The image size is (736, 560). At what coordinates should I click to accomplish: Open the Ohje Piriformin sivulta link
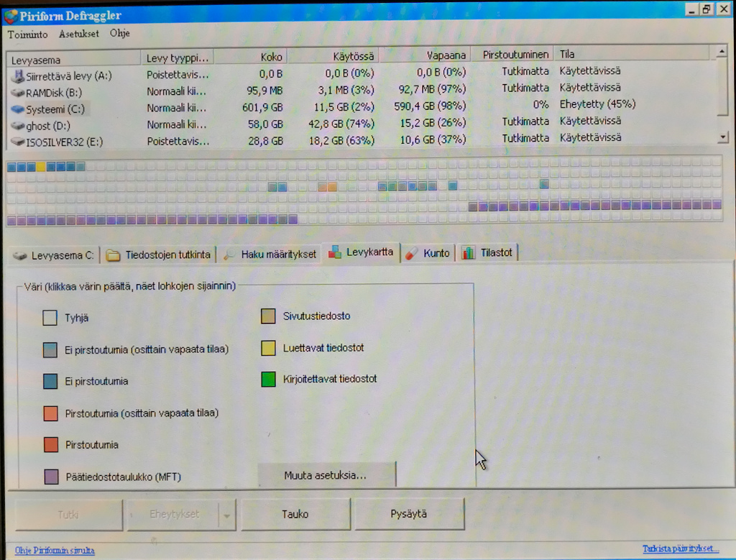[x=55, y=550]
